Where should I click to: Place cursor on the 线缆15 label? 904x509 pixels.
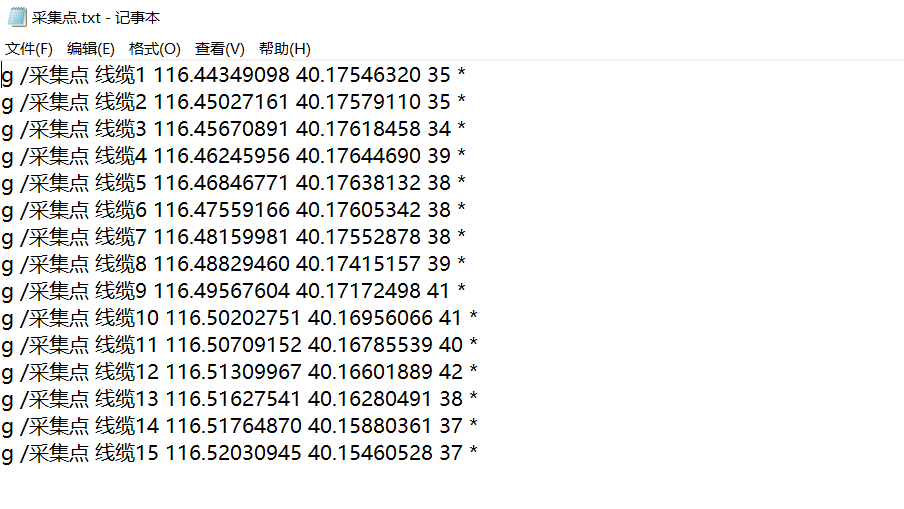[126, 453]
